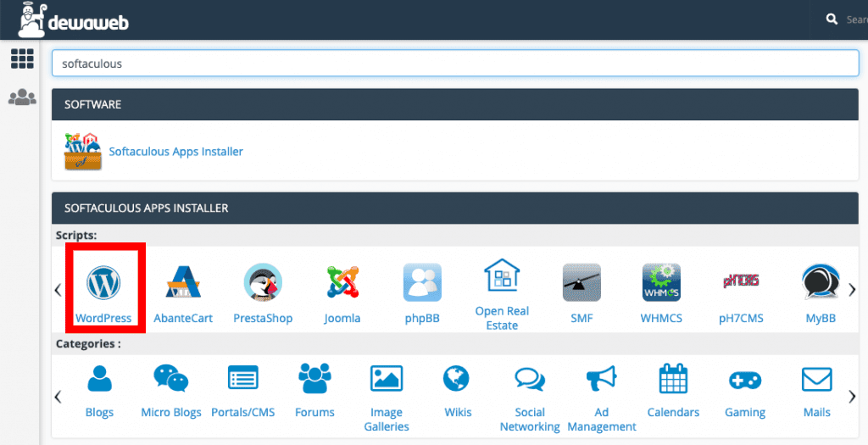Click the phpBB text link

422,318
